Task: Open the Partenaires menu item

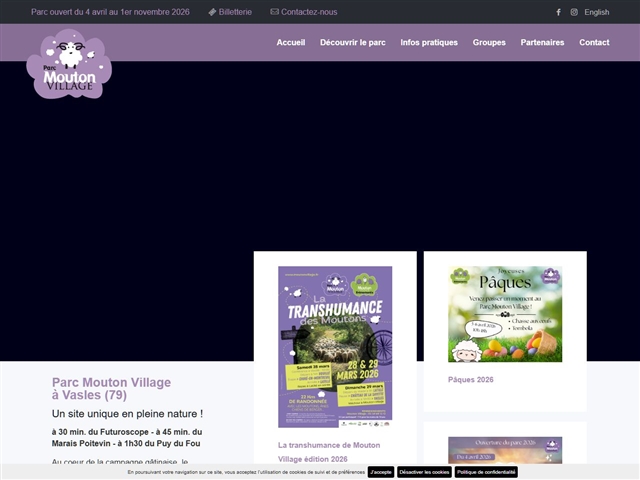Action: 542,42
